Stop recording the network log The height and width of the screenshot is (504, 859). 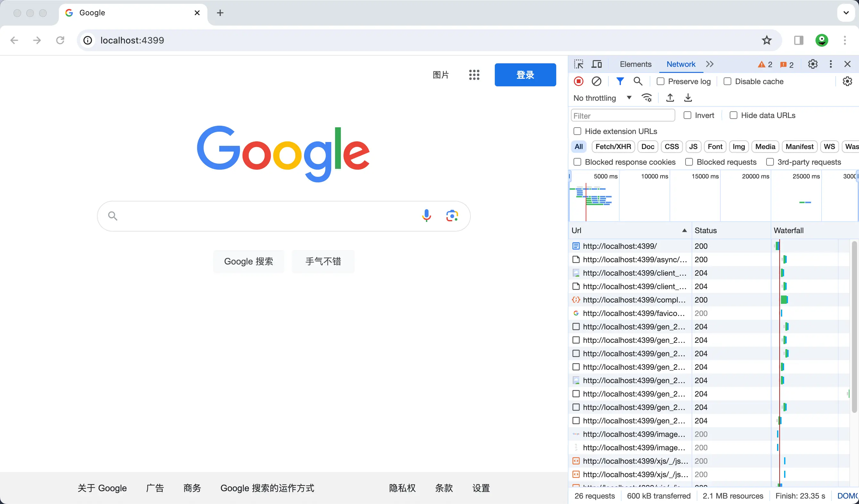[x=578, y=82]
